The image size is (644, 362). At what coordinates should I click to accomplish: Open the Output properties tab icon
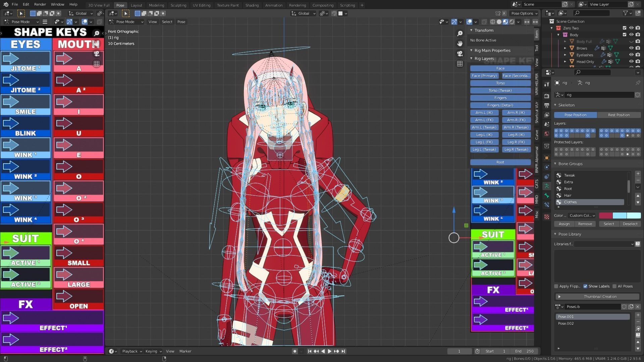(x=547, y=105)
